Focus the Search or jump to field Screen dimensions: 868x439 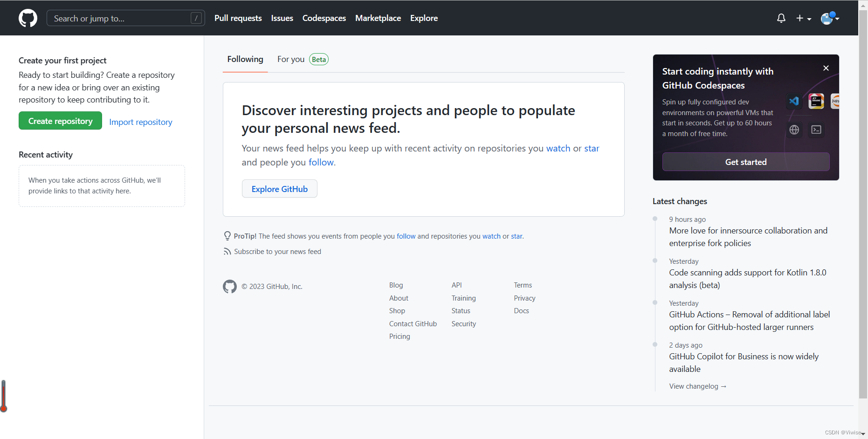point(126,18)
